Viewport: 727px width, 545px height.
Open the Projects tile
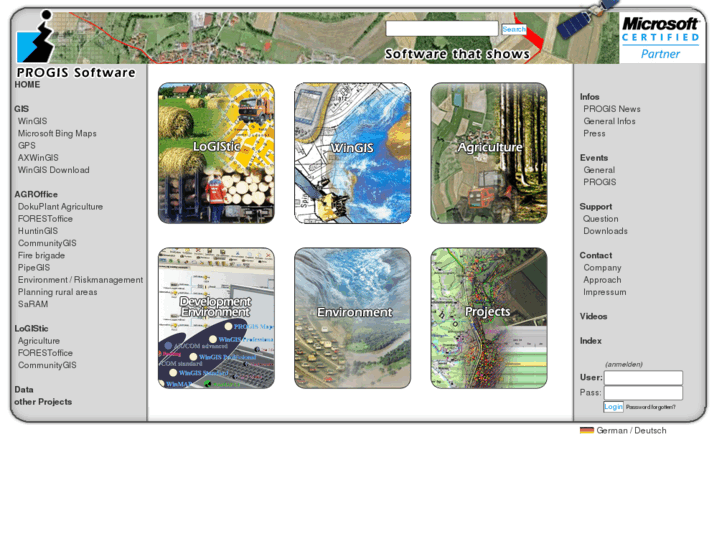(489, 318)
